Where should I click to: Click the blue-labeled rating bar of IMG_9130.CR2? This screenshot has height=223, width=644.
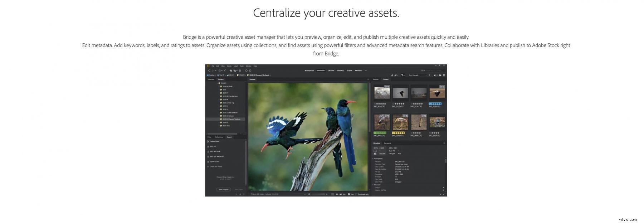435,103
